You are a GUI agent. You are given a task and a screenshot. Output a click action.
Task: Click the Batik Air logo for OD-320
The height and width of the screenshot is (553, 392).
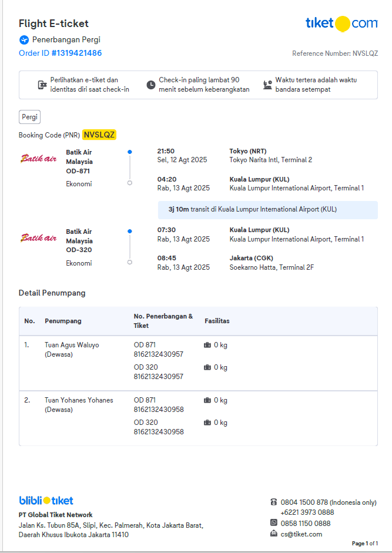(39, 238)
